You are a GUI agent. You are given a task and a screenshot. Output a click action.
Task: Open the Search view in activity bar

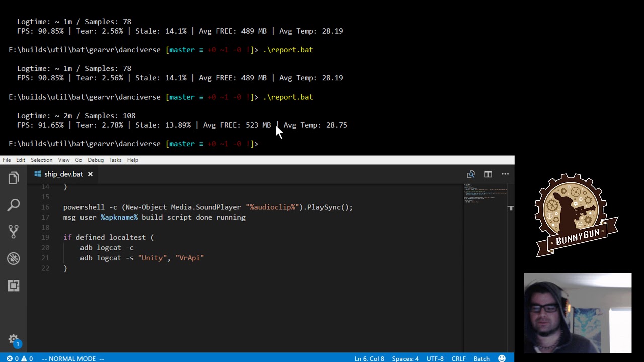(14, 205)
